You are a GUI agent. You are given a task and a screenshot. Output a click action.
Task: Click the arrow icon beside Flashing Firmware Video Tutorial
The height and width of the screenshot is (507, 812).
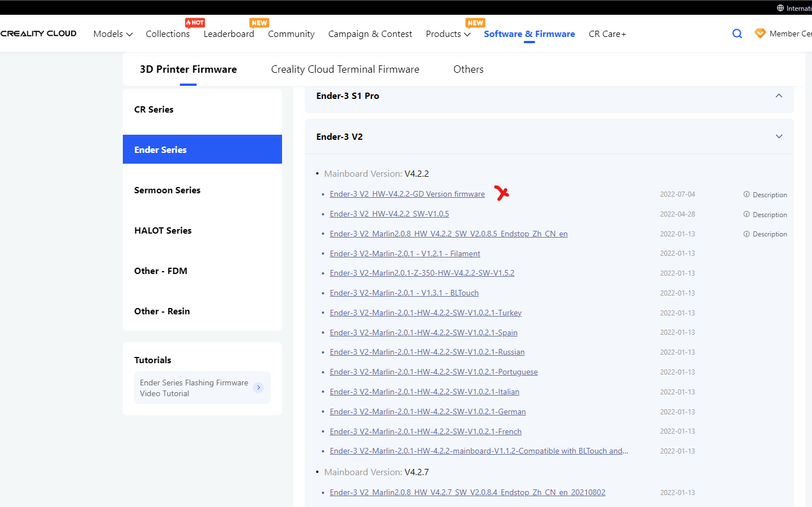coord(259,388)
